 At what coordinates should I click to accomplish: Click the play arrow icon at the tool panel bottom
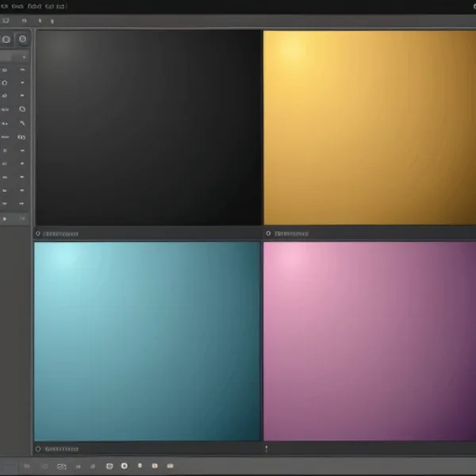pyautogui.click(x=6, y=218)
